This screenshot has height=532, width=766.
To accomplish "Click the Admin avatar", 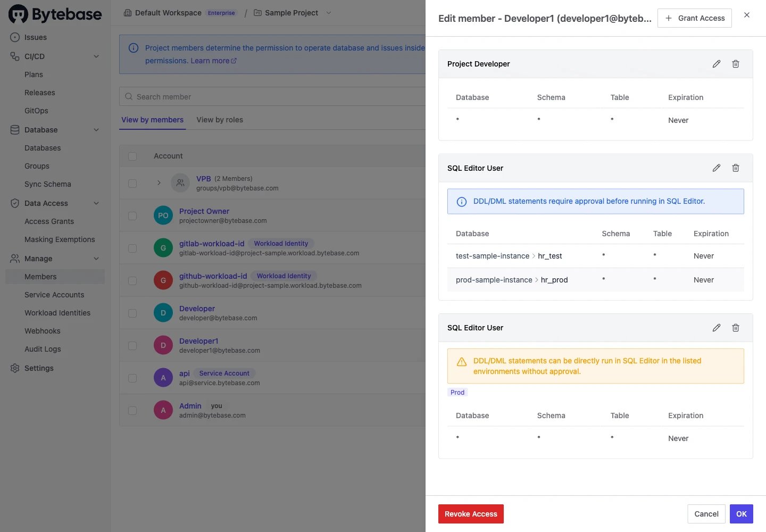I will [163, 410].
